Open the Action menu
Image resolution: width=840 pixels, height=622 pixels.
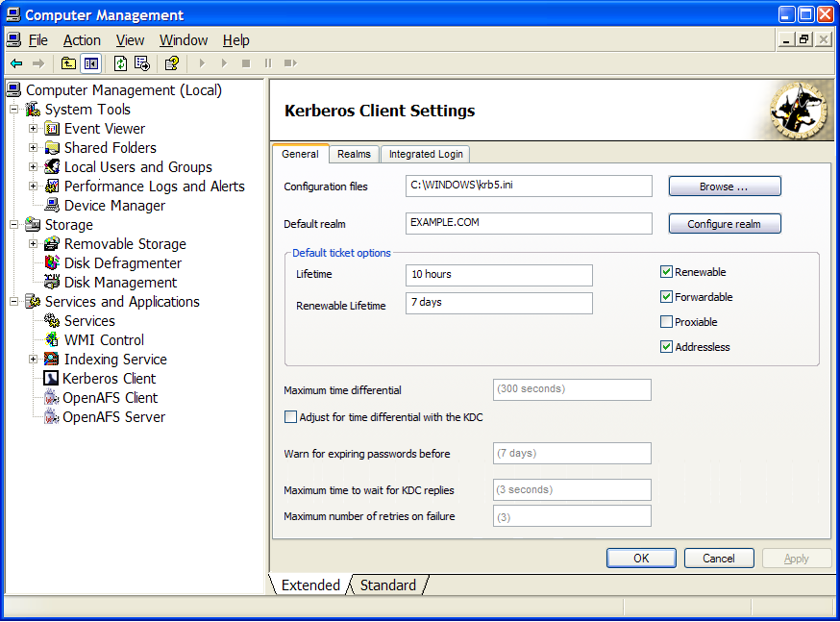coord(82,40)
